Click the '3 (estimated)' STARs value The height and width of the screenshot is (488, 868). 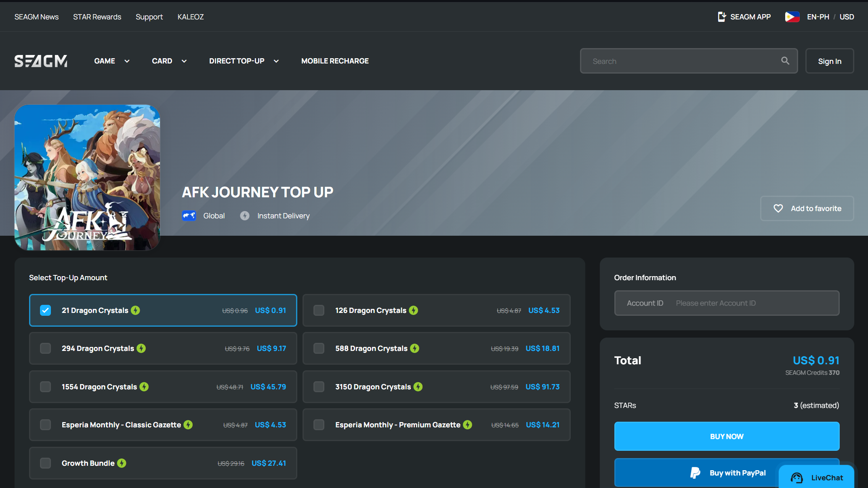tap(816, 405)
